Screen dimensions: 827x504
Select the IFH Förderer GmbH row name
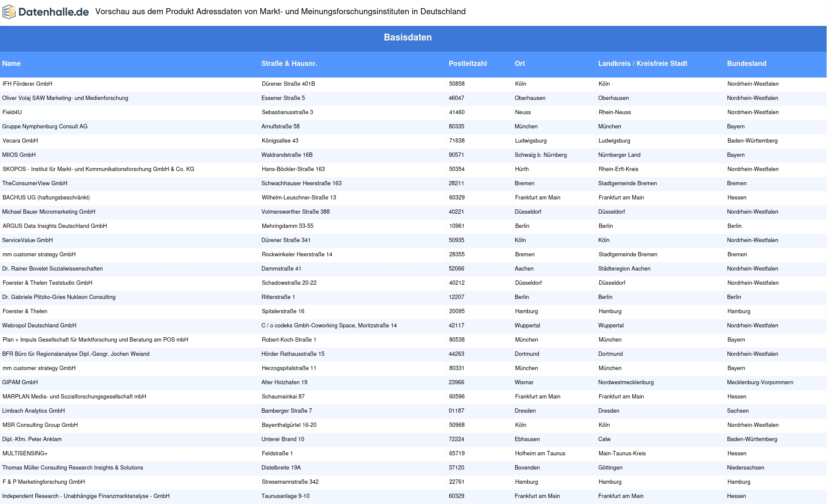pyautogui.click(x=28, y=84)
